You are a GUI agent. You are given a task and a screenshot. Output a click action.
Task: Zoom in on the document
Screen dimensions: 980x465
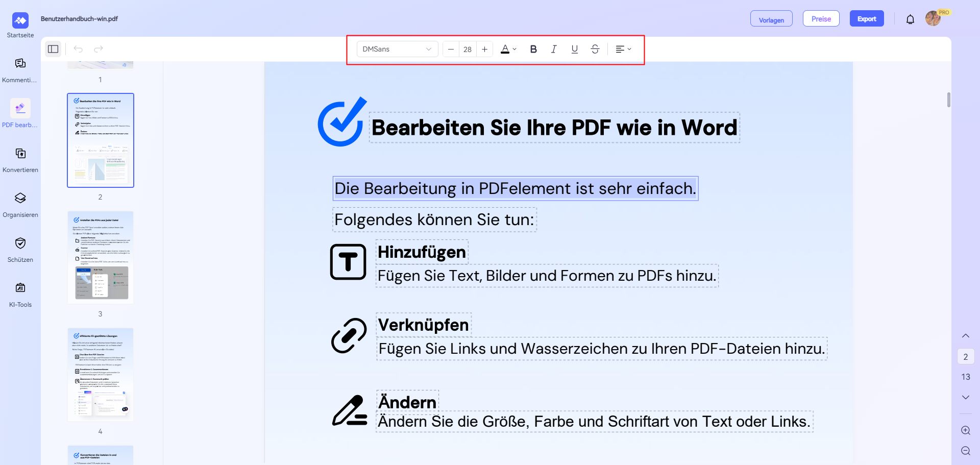point(966,430)
